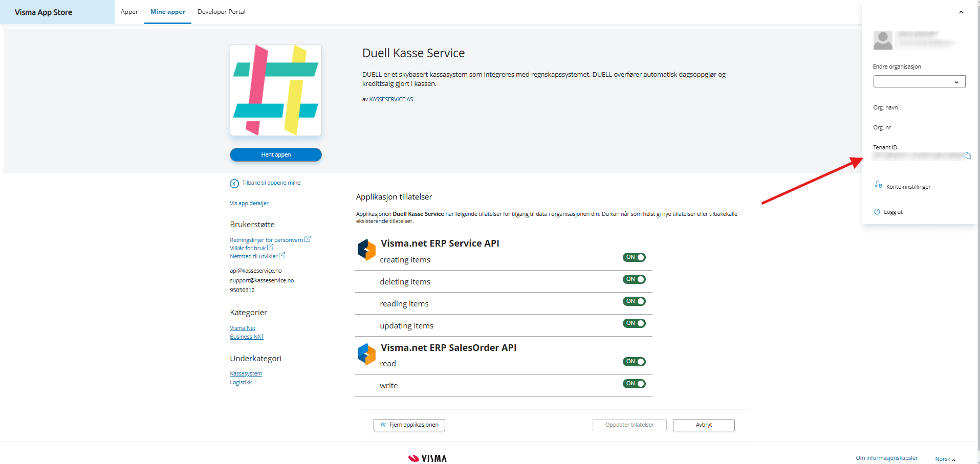Click the Hent appen button

pyautogui.click(x=276, y=154)
